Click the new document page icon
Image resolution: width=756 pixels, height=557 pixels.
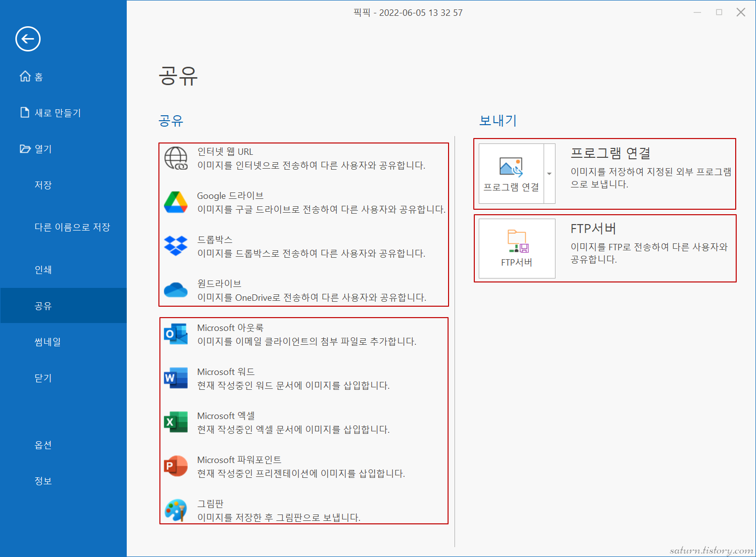(x=25, y=112)
